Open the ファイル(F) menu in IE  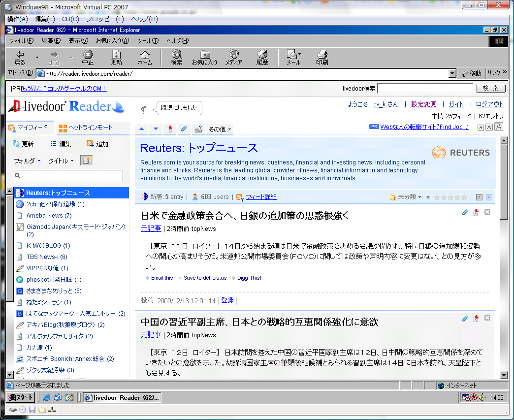pyautogui.click(x=21, y=41)
